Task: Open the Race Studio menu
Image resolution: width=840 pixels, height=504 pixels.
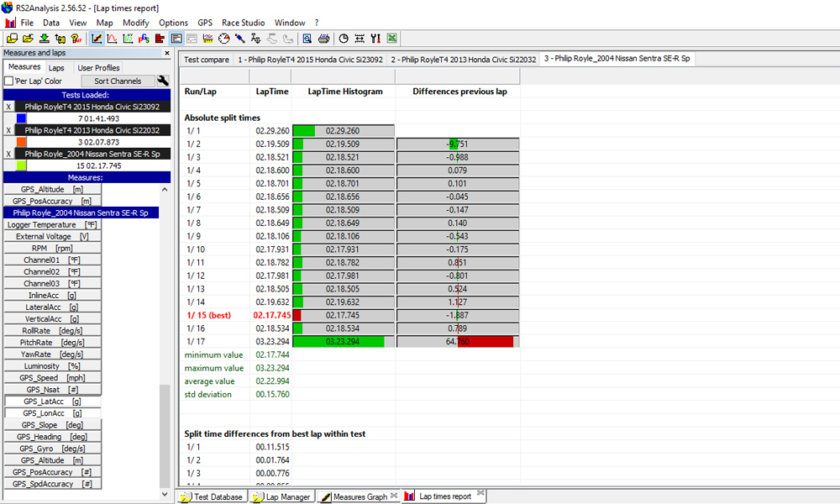Action: [243, 23]
